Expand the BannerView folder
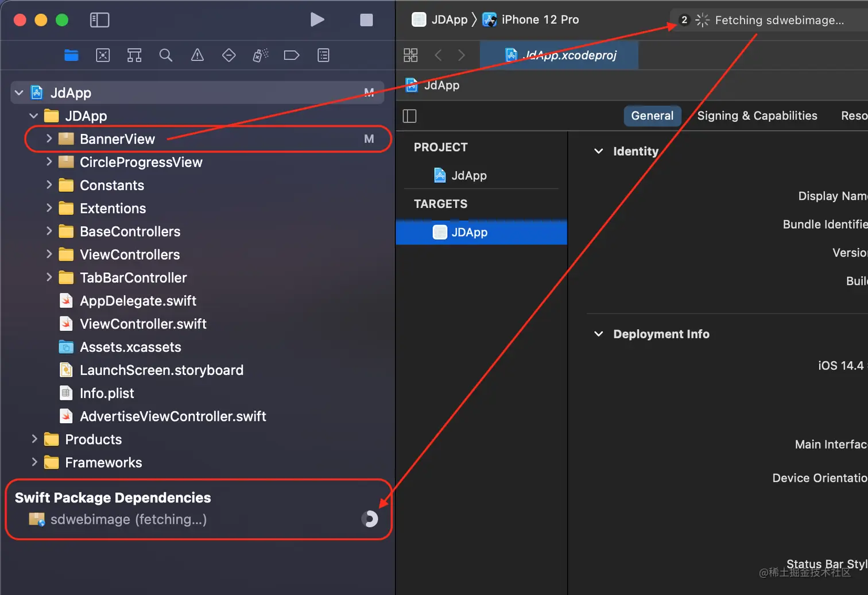 (49, 138)
